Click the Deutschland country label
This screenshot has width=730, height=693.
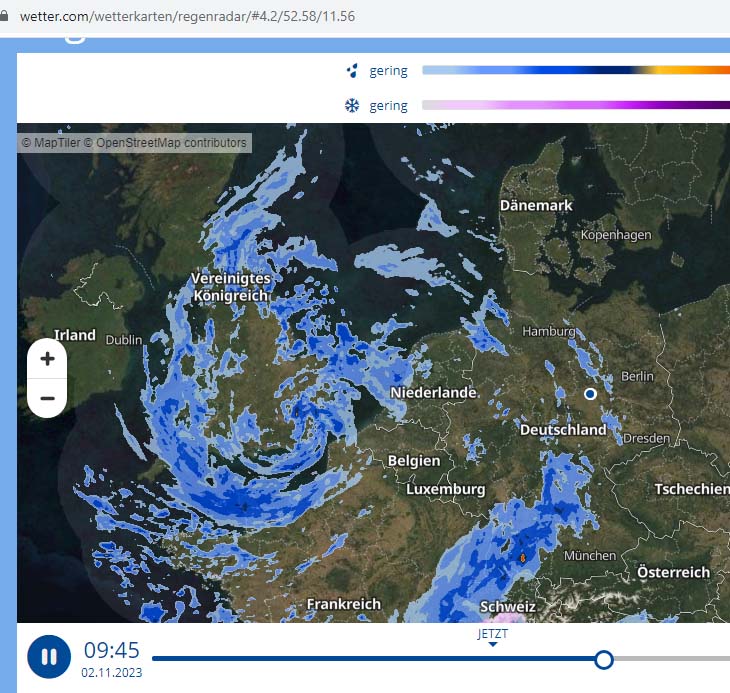pyautogui.click(x=563, y=430)
